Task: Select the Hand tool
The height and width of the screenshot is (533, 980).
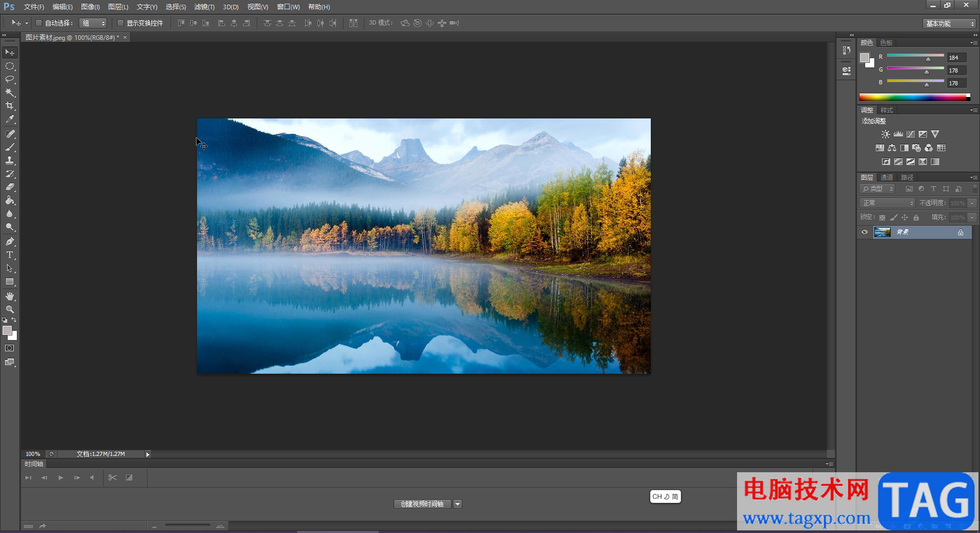Action: pos(10,296)
